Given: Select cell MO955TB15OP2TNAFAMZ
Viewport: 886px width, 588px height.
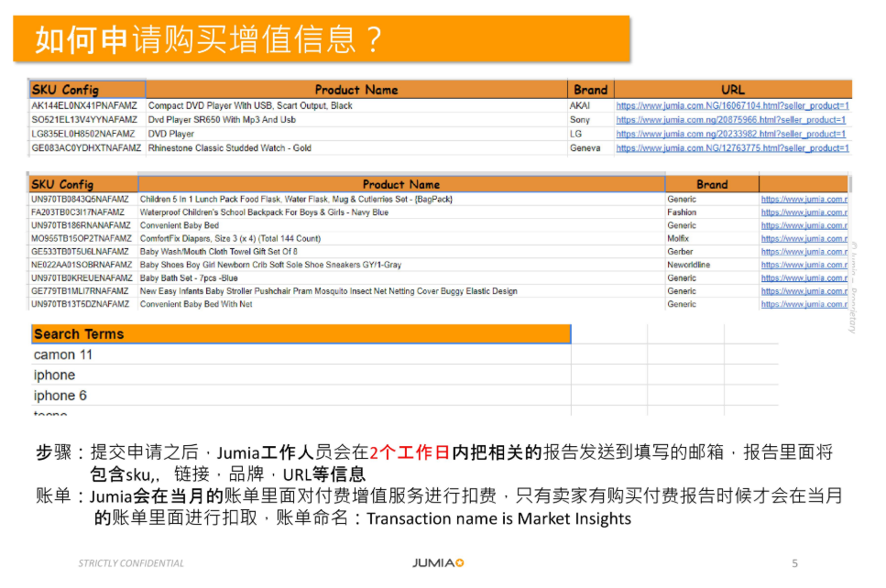Looking at the screenshot, I should click(x=82, y=238).
